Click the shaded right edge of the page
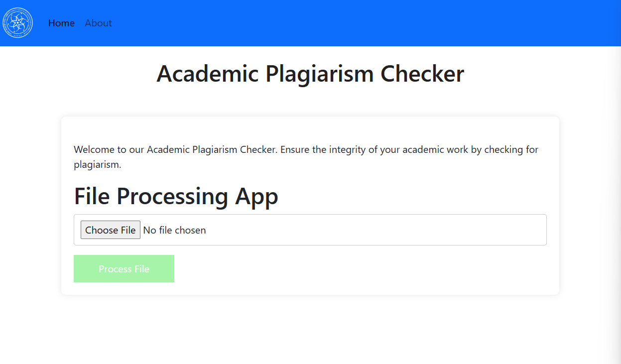621x364 pixels. 615,199
